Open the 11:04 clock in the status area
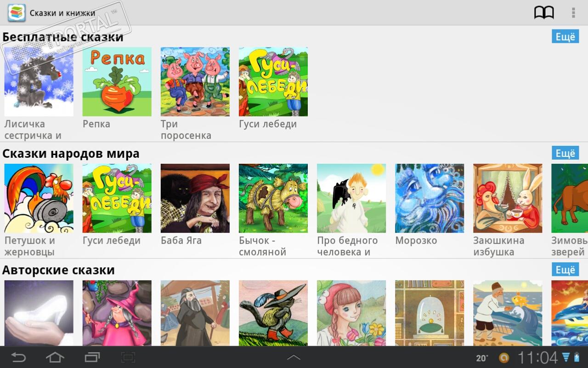 (x=537, y=357)
